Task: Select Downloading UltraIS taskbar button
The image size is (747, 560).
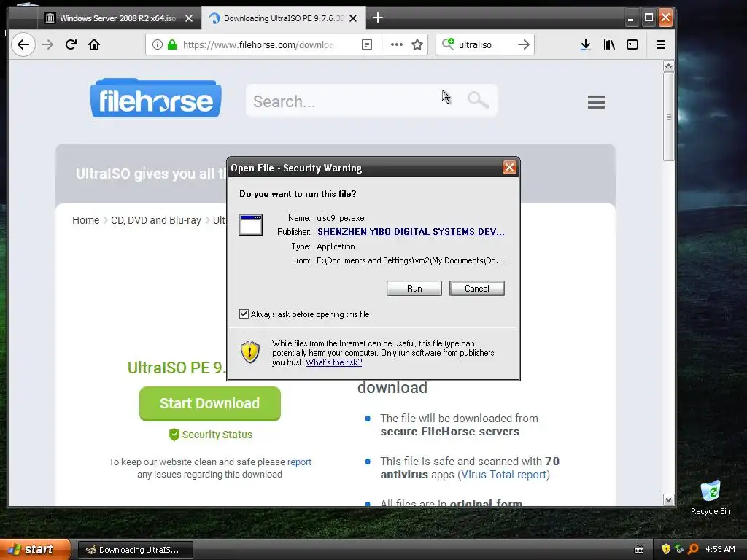Action: pos(135,550)
